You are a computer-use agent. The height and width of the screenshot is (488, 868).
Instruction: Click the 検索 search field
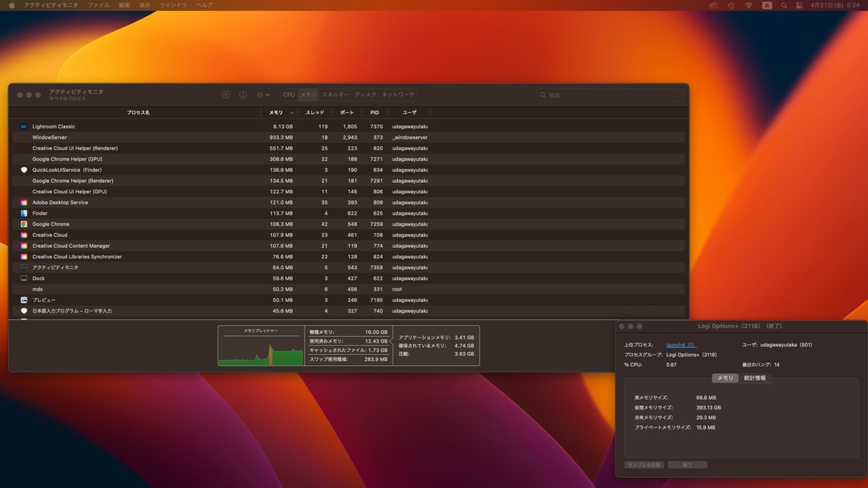coord(610,95)
